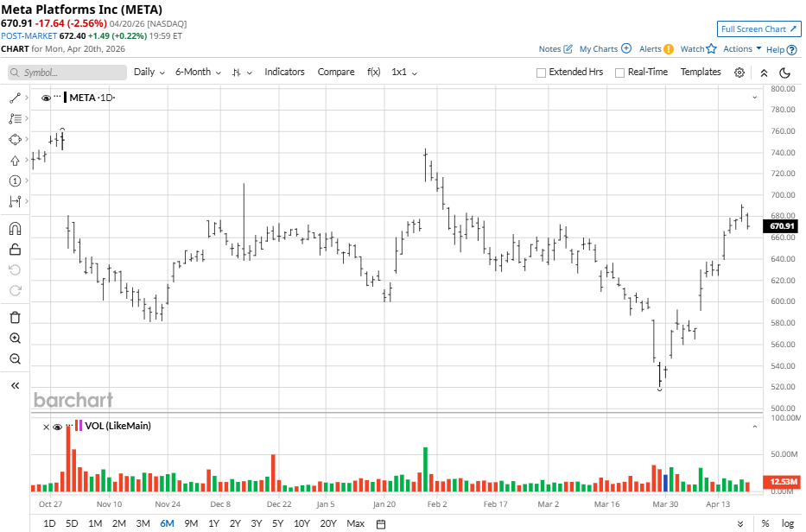This screenshot has height=532, width=806.
Task: Select the 5D time range
Action: coord(72,523)
